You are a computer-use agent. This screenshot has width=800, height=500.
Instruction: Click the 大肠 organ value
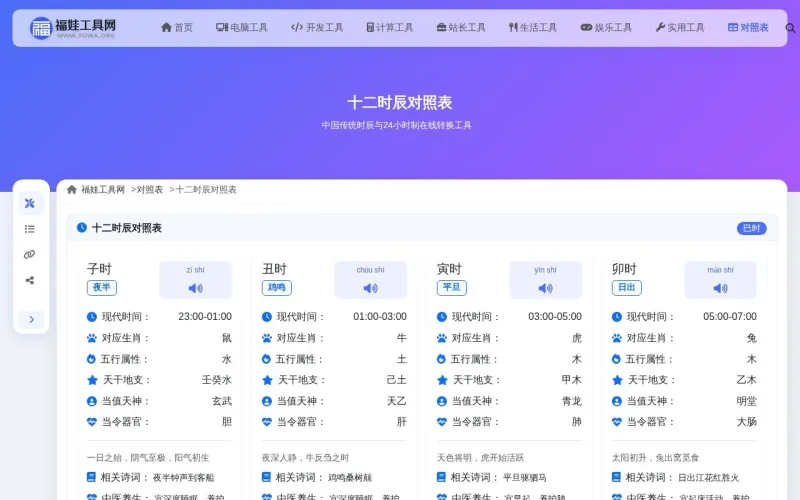click(x=746, y=422)
